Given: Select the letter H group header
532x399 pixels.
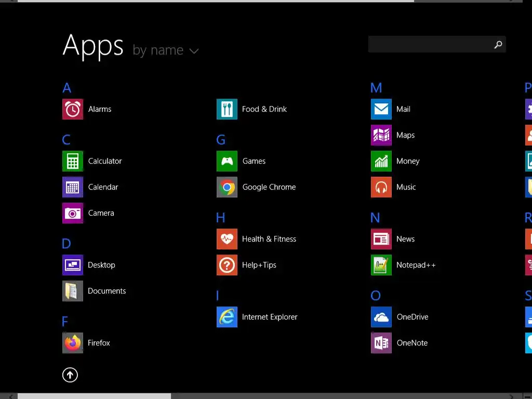Looking at the screenshot, I should [220, 218].
